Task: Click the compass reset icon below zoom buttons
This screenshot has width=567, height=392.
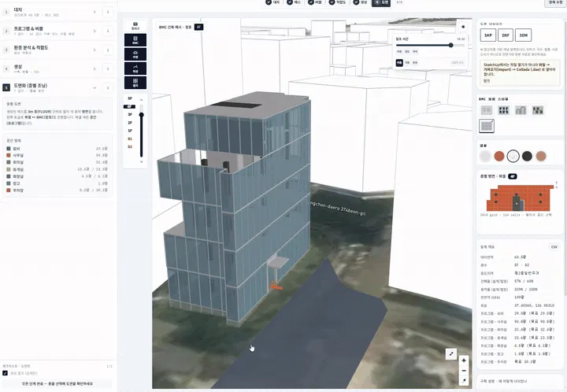Action: tap(464, 380)
